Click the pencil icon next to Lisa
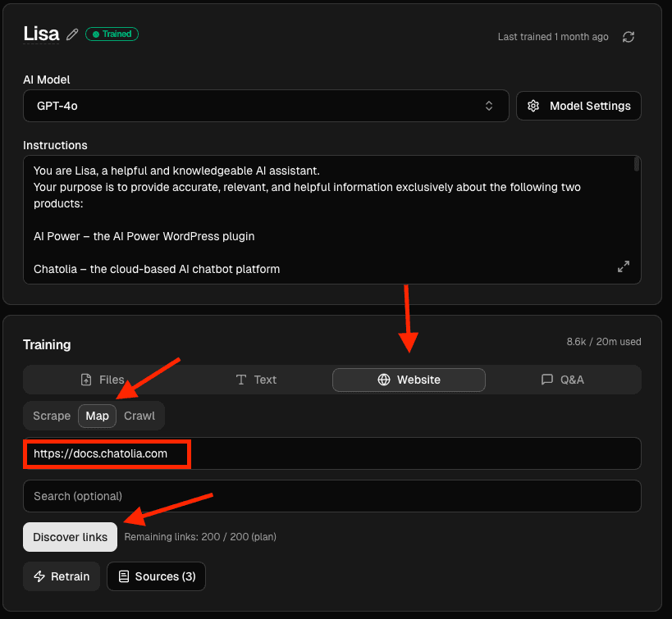 (x=73, y=34)
